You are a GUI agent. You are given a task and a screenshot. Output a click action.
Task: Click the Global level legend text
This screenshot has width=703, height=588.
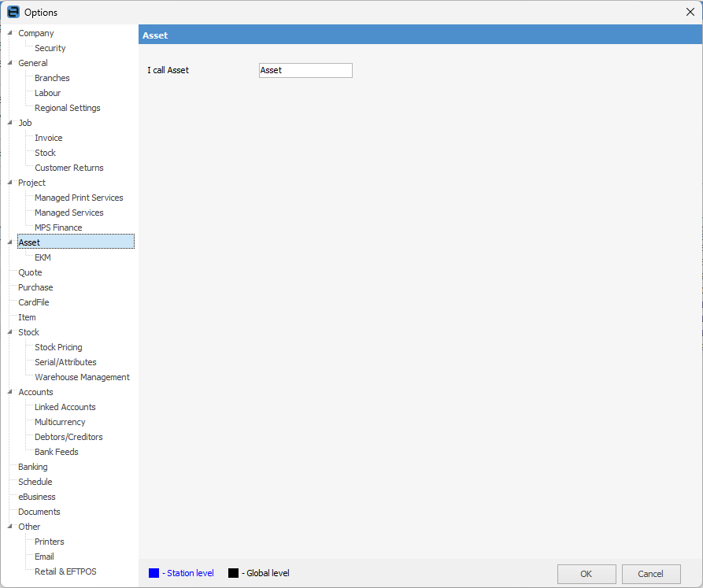click(265, 573)
